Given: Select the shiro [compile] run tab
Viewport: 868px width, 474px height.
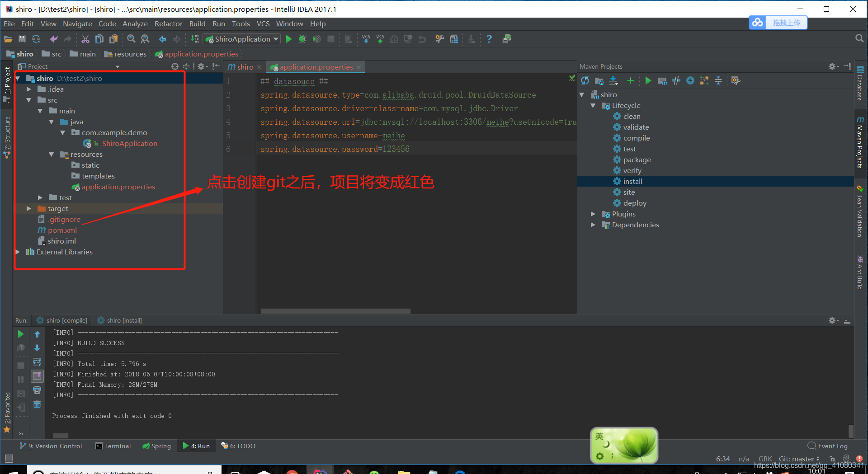Looking at the screenshot, I should pyautogui.click(x=62, y=320).
